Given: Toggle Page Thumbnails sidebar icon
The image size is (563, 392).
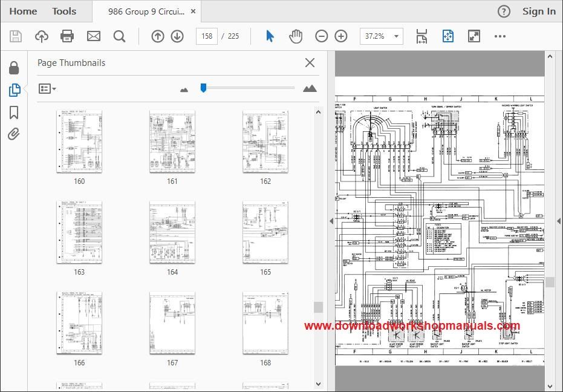Looking at the screenshot, I should [x=15, y=90].
